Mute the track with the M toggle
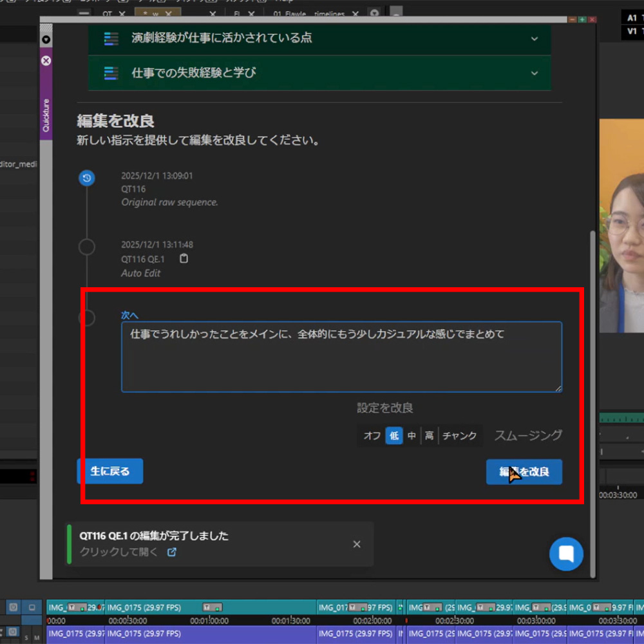Viewport: 644px width, 644px height. [x=37, y=637]
